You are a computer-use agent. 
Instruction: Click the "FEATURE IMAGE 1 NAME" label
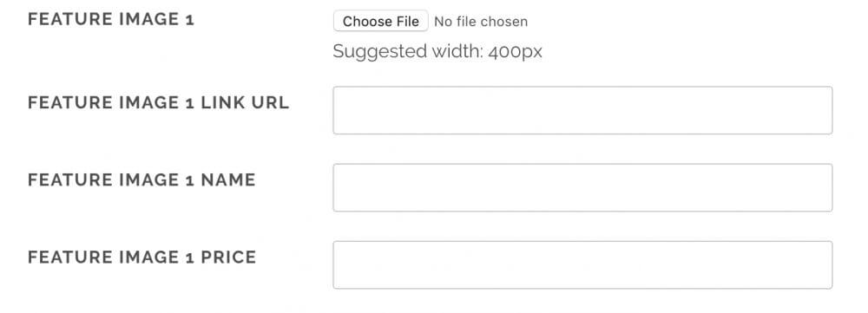141,180
